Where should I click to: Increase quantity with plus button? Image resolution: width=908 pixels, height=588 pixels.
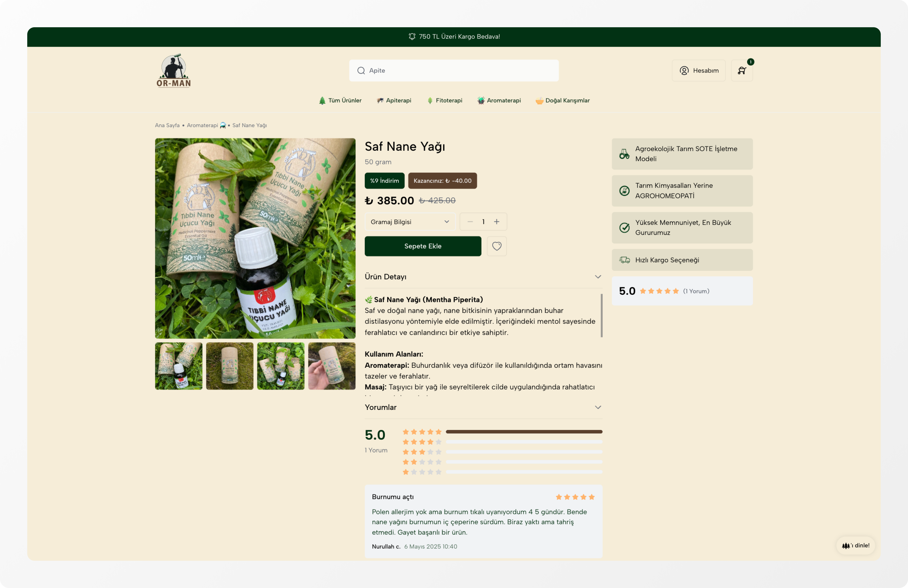tap(496, 222)
